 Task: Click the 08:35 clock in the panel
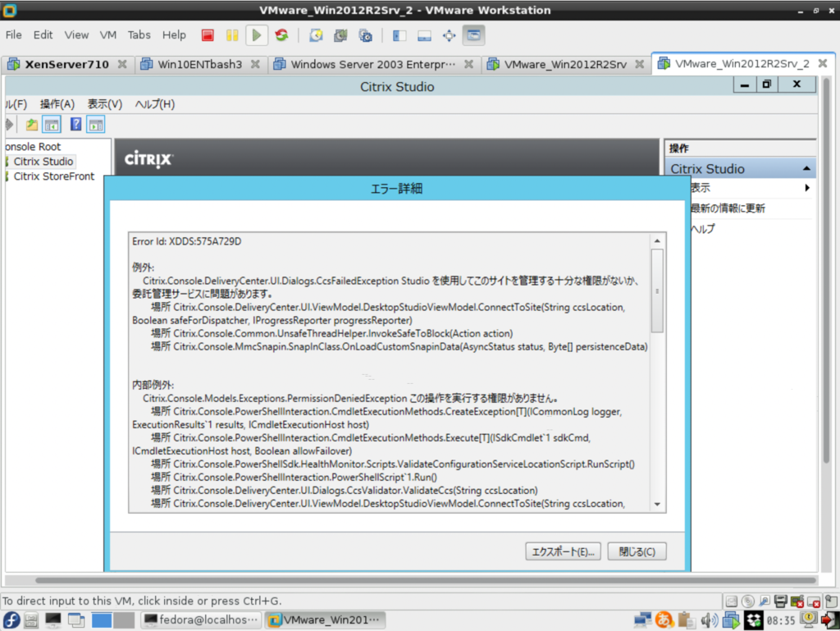(x=781, y=621)
